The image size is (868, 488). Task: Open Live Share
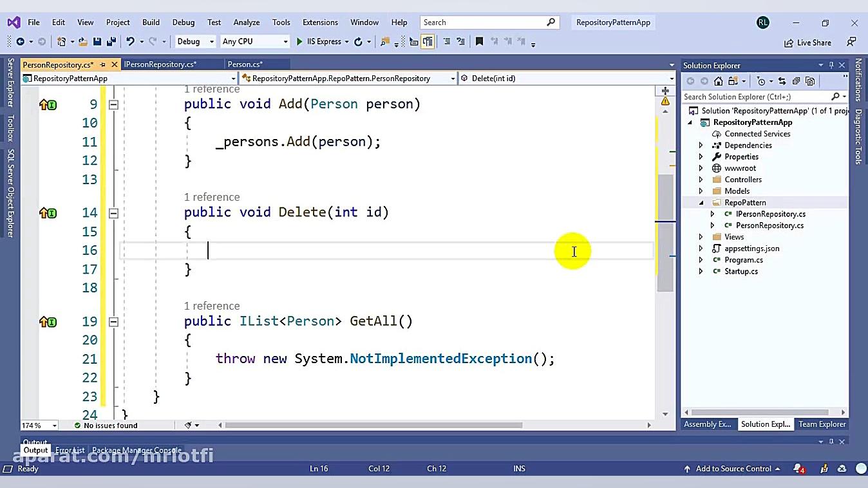pyautogui.click(x=807, y=42)
